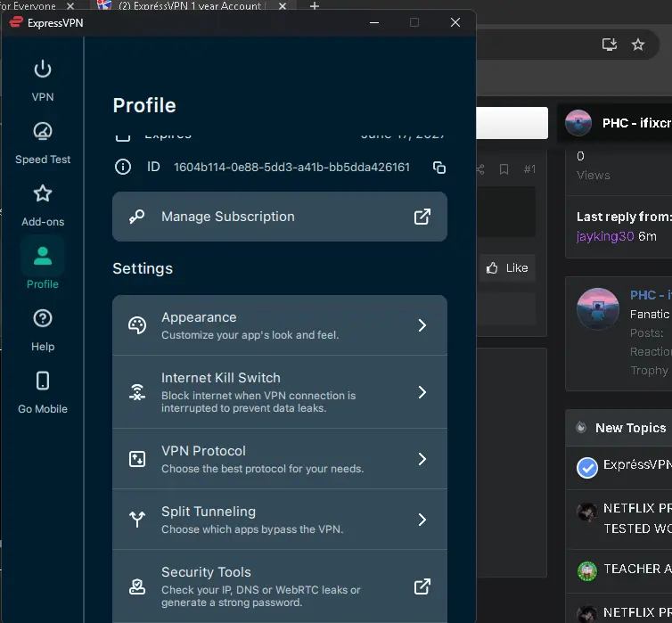Click the Split Tunneling fork icon

pos(137,520)
